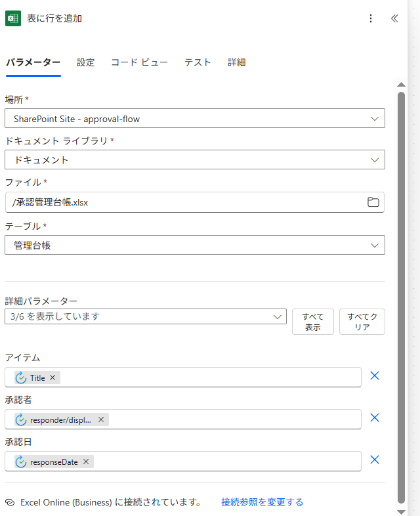Click the すべて表示 button
The width and height of the screenshot is (420, 516).
point(313,322)
